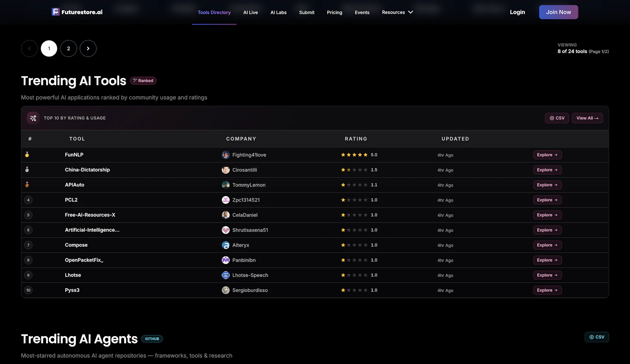Click the Fighting41love avatar icon
630x364 pixels.
coord(226,155)
